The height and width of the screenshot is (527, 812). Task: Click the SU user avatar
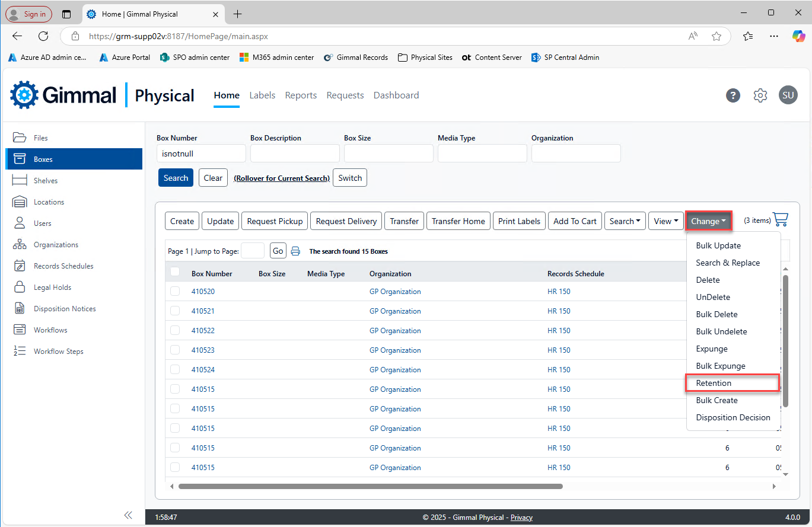pos(788,95)
